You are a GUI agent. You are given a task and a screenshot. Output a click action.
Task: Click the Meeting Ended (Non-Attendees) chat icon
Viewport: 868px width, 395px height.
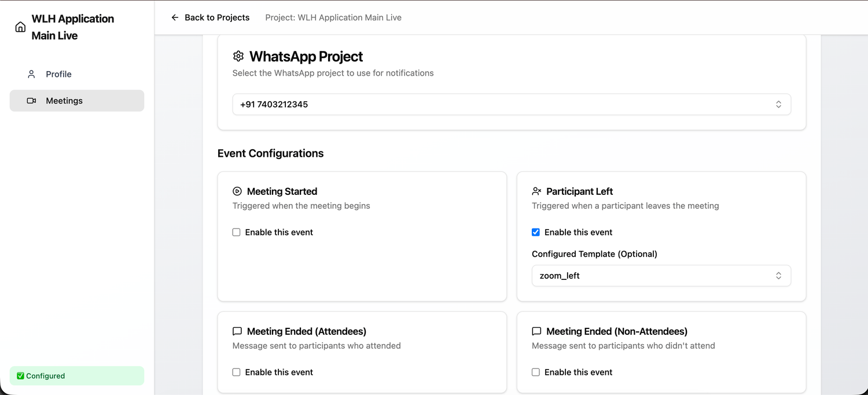point(536,331)
